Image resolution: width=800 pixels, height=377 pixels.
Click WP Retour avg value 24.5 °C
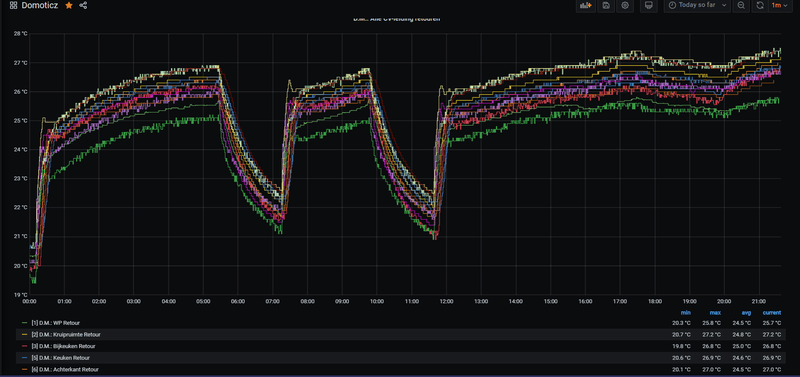(x=742, y=323)
